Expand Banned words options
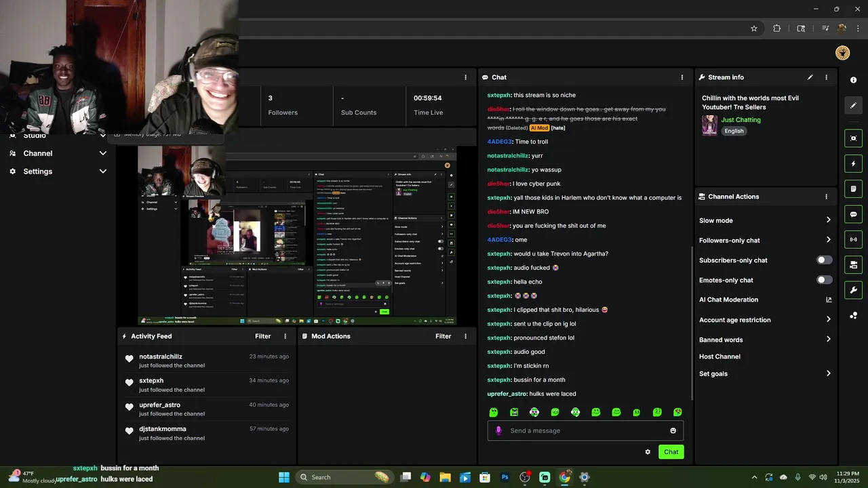Image resolution: width=868 pixels, height=488 pixels. 829,340
